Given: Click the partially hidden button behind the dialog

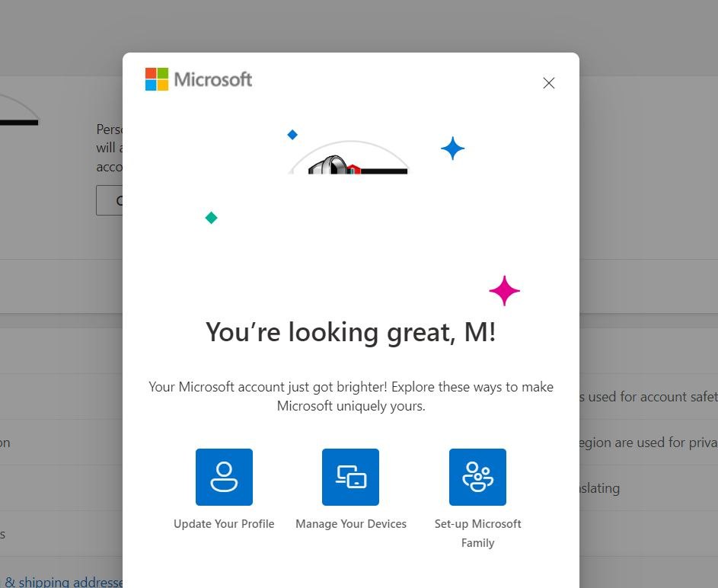Looking at the screenshot, I should coord(110,200).
